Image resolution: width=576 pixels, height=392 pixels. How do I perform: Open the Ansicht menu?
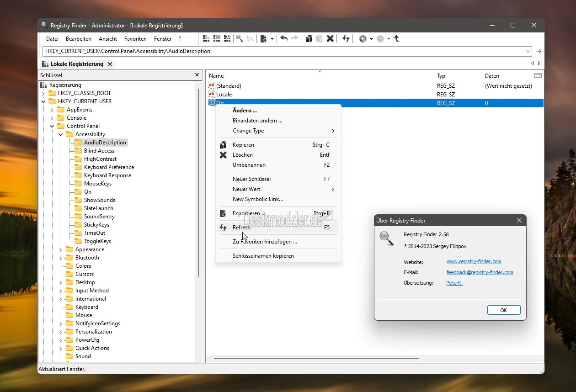coord(108,39)
